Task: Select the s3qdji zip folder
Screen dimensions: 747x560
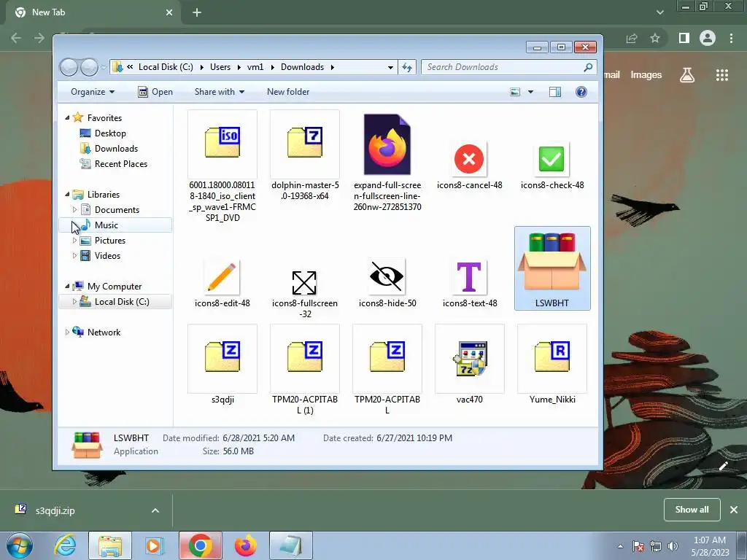Action: 222,365
